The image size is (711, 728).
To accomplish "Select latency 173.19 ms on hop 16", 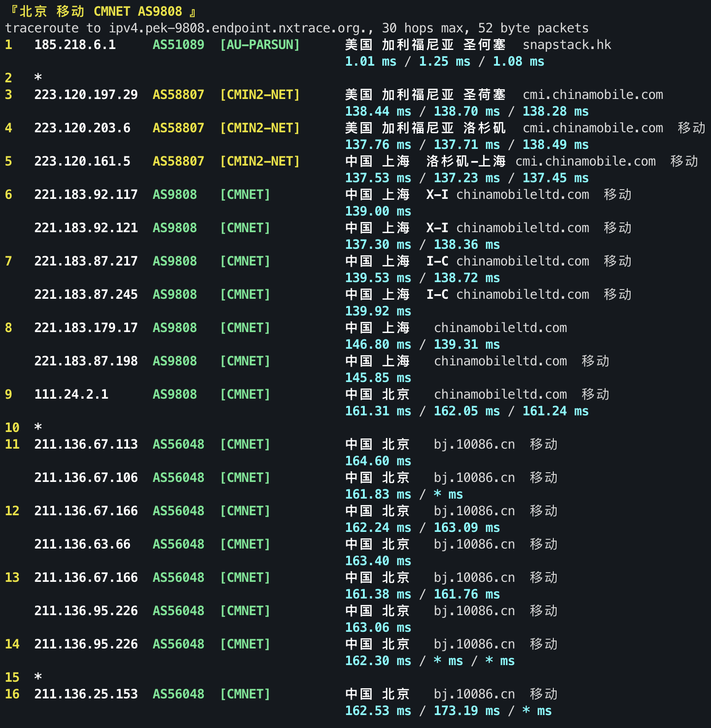I will 467,711.
